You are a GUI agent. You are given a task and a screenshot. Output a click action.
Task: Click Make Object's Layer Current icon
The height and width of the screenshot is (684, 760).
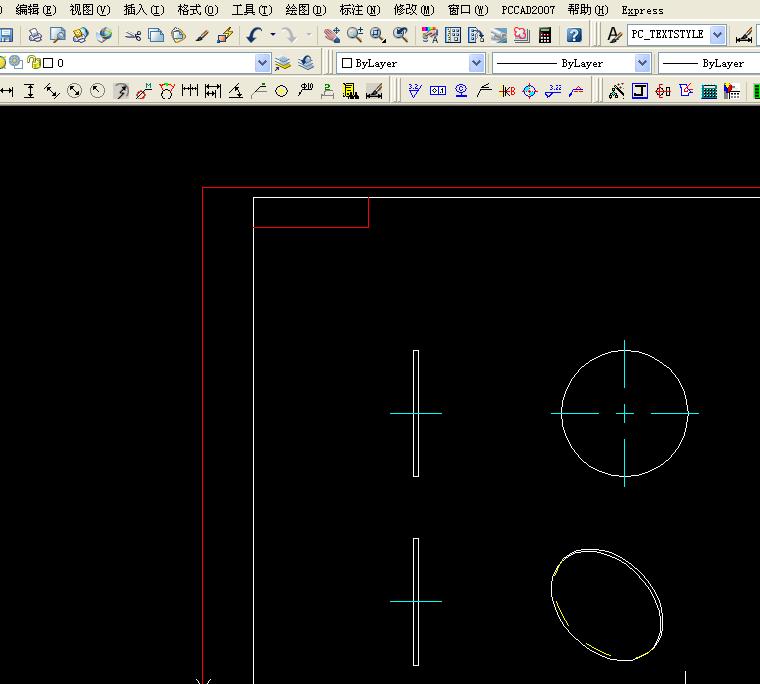coord(283,63)
